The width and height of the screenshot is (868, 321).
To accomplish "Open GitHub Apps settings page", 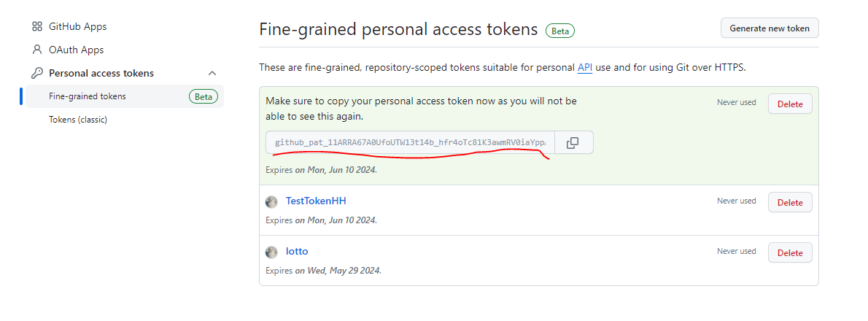I will (x=77, y=26).
